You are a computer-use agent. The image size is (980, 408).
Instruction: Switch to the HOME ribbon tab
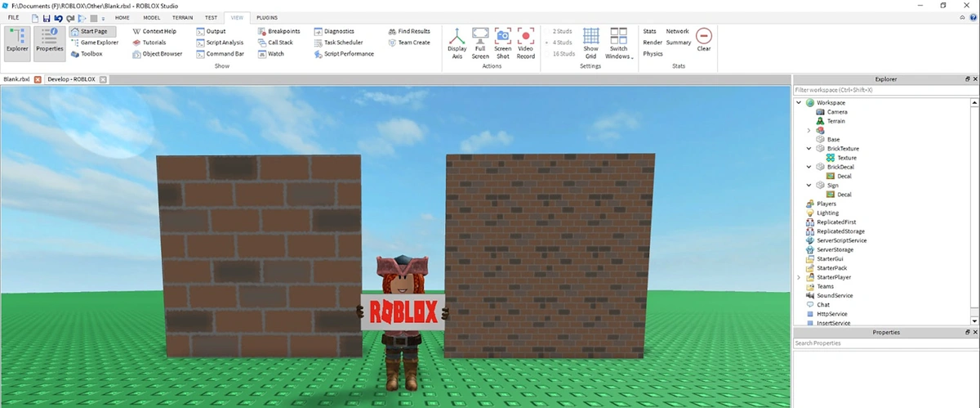coord(122,17)
